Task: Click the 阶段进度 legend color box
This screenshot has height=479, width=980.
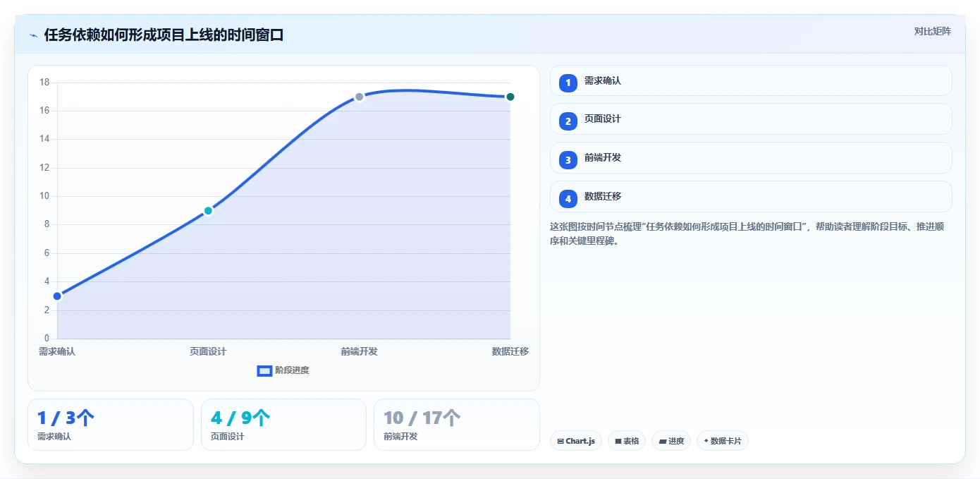Action: click(x=264, y=371)
